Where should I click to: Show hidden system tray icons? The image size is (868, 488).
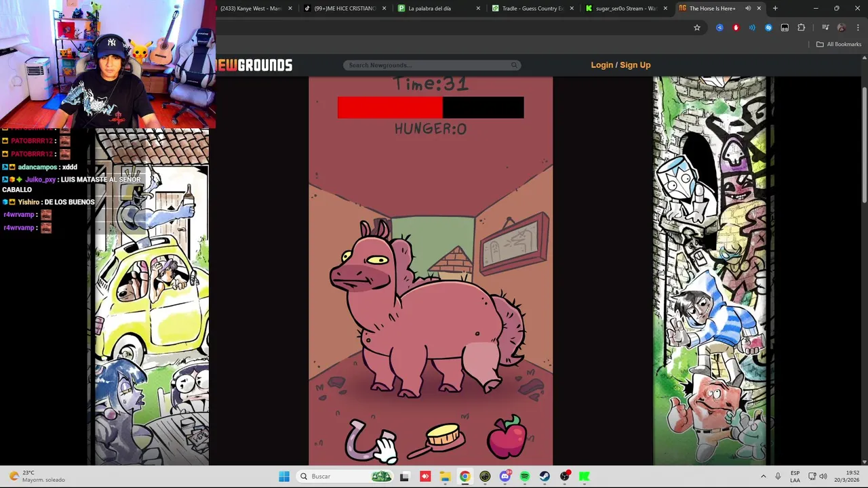click(763, 476)
